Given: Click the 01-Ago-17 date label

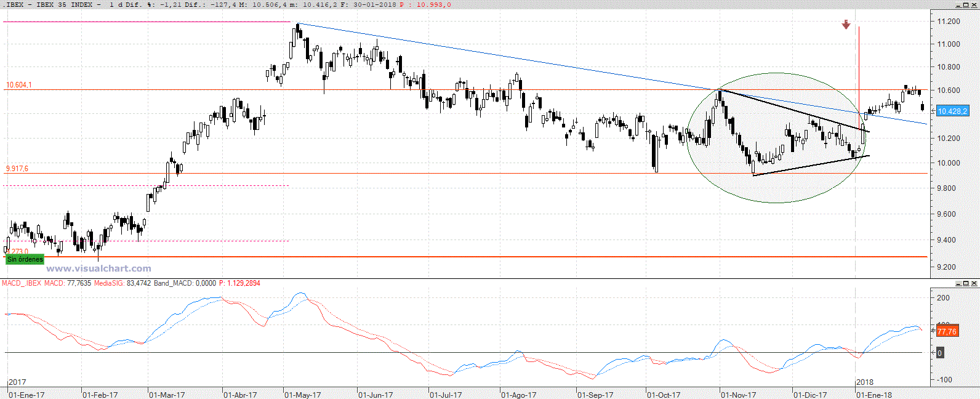Looking at the screenshot, I should click(x=519, y=395).
